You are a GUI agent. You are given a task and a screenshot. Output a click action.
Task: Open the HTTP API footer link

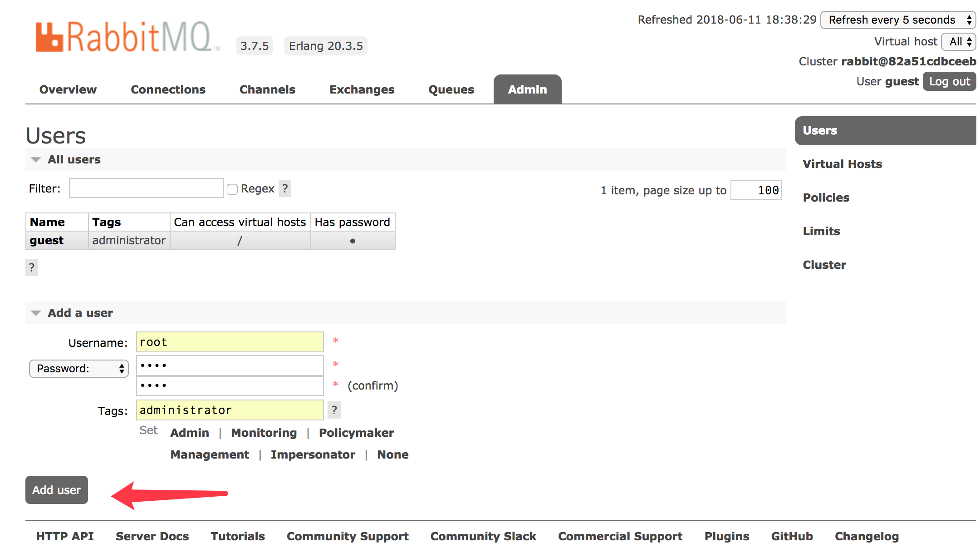(x=65, y=536)
